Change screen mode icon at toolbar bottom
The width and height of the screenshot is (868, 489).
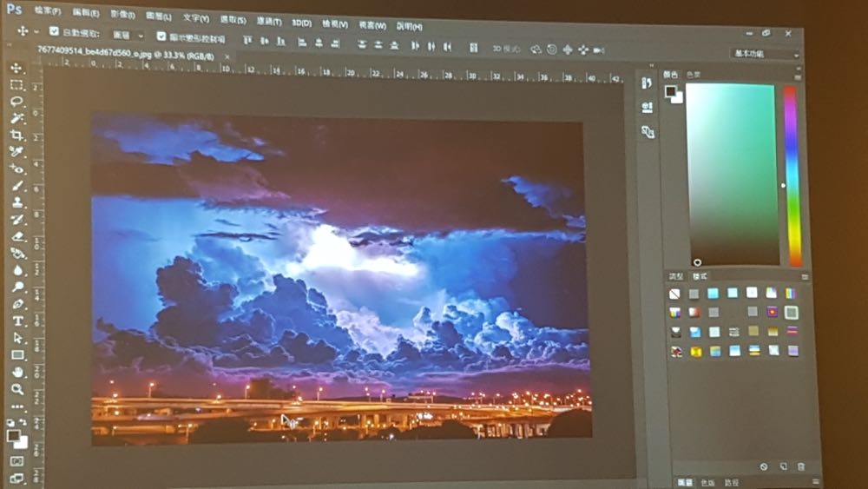[x=17, y=478]
